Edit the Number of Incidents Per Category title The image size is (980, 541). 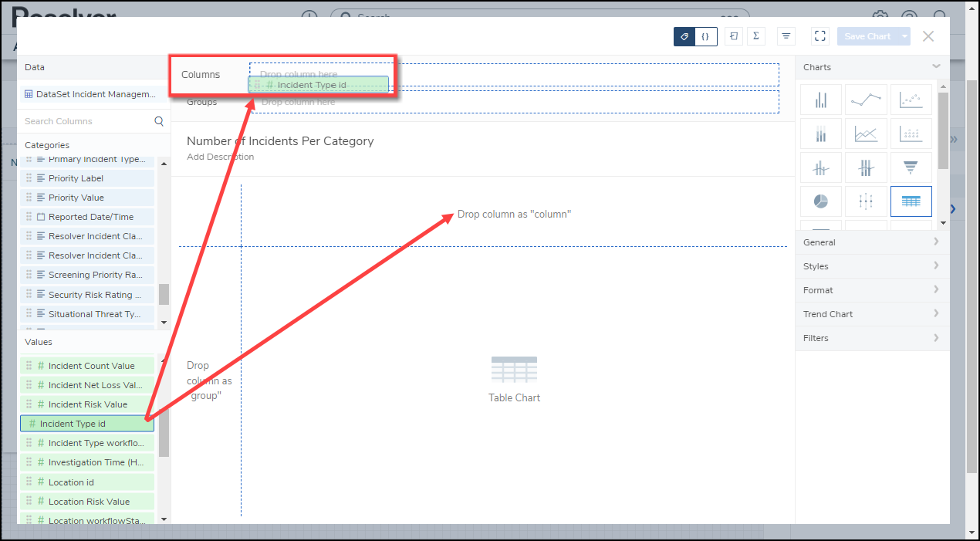280,141
